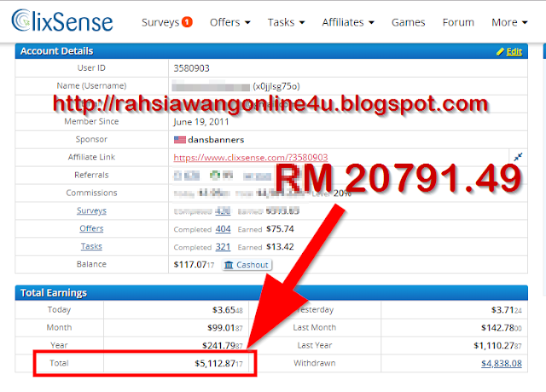This screenshot has height=392, width=546.
Task: Select the tasks earned $13.42
Action: tap(280, 246)
